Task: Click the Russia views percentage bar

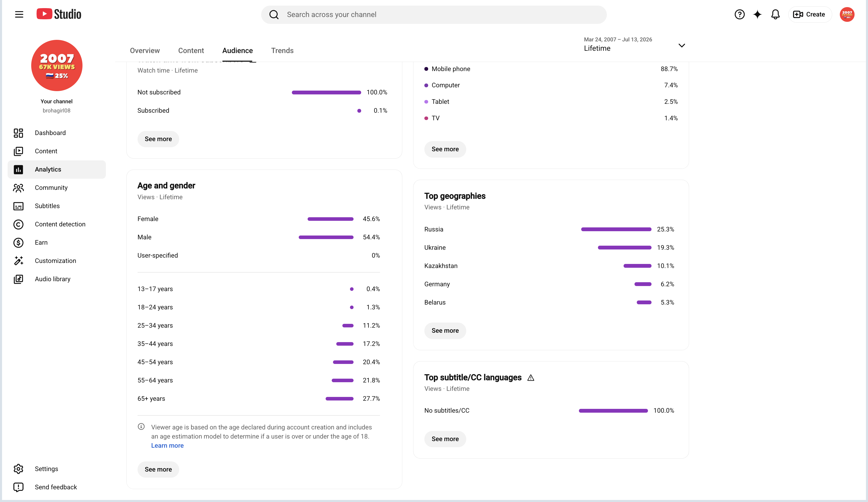Action: click(616, 229)
